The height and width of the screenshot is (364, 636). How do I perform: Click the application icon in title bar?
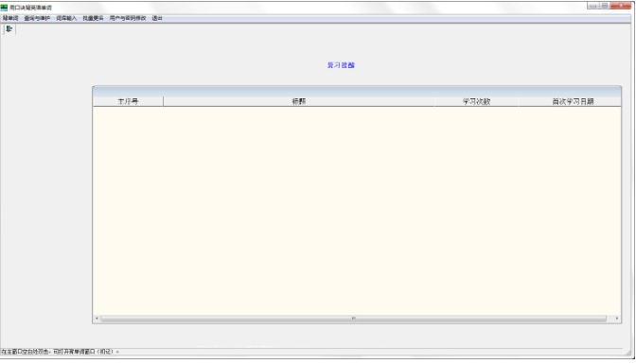pyautogui.click(x=4, y=8)
